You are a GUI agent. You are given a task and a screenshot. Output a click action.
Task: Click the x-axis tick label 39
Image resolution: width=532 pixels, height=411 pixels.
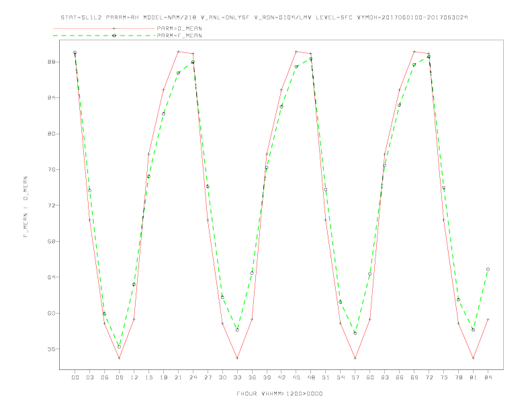[x=267, y=377]
